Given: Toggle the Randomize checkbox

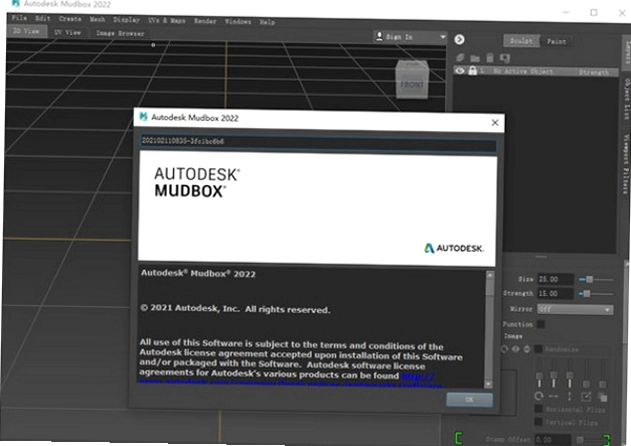Looking at the screenshot, I should point(538,349).
